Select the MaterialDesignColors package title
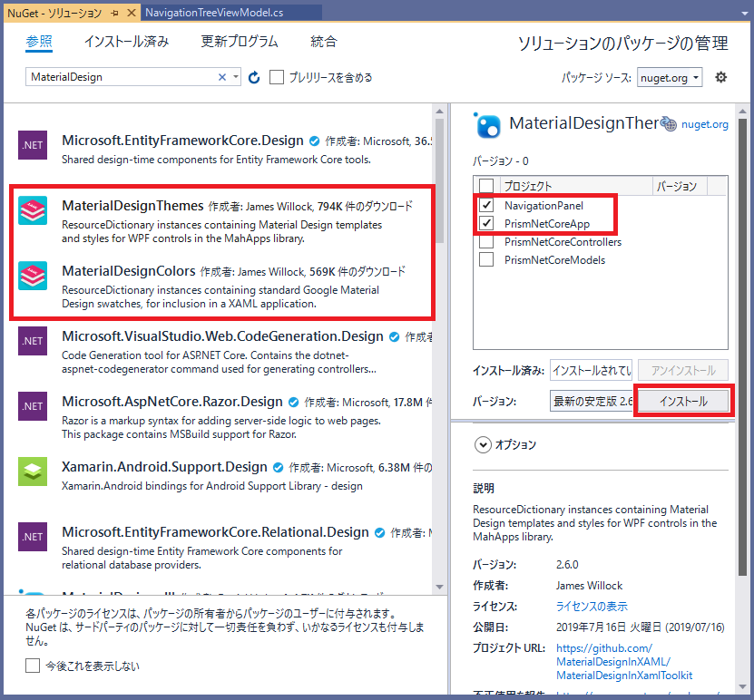The height and width of the screenshot is (700, 754). click(129, 271)
